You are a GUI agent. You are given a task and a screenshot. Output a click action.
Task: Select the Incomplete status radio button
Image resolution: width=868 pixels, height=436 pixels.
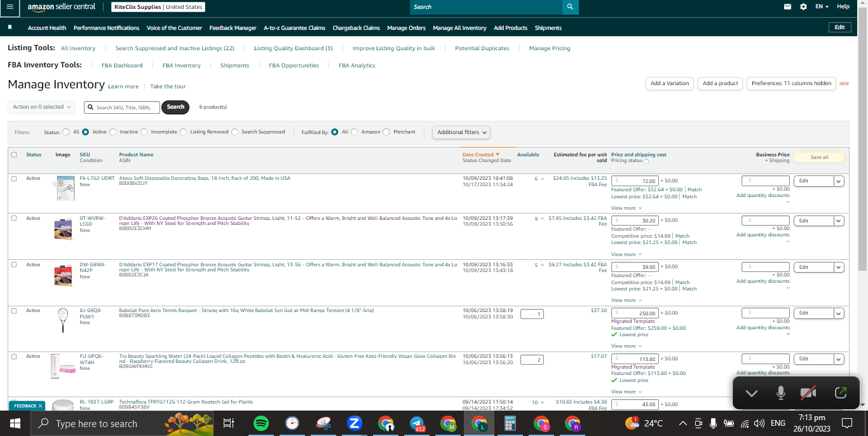(x=144, y=132)
